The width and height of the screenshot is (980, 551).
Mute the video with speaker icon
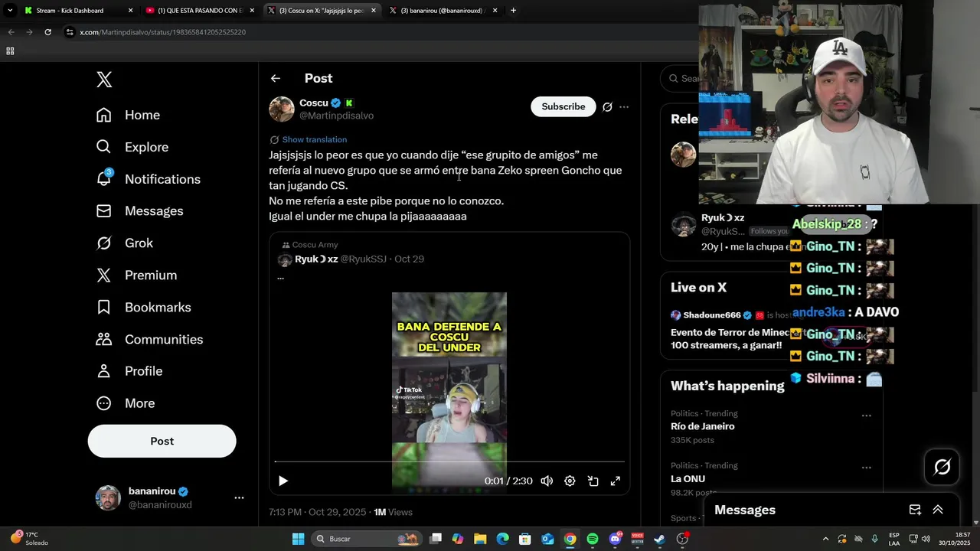[547, 481]
